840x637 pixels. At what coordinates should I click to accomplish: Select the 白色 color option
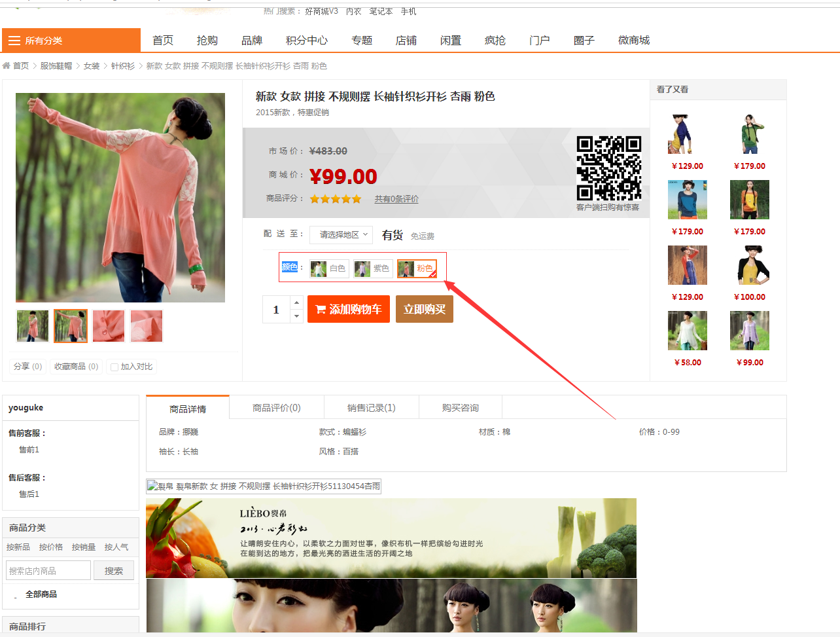point(329,268)
